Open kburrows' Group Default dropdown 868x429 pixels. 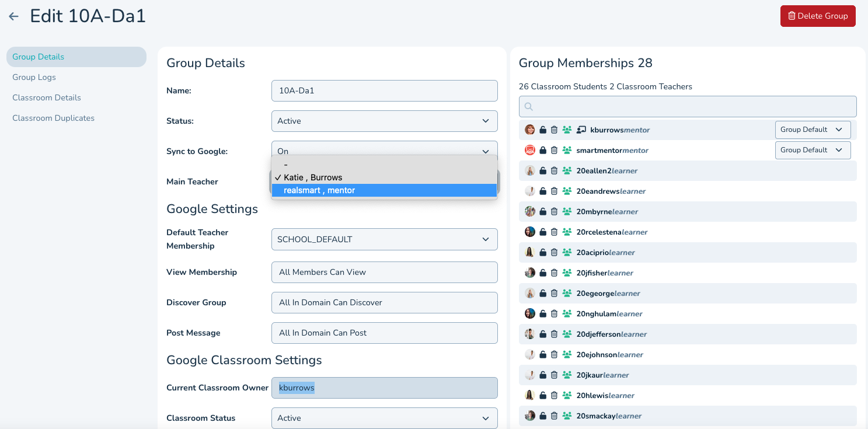[x=813, y=130]
